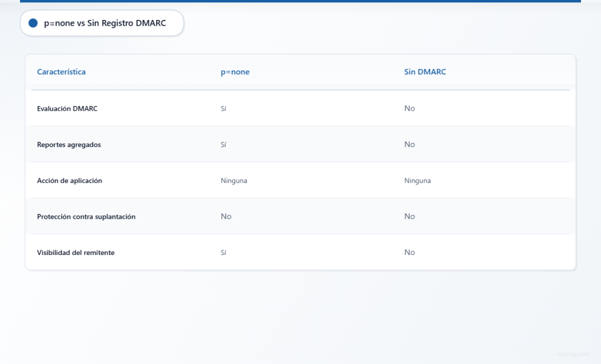Click "Sí" in the Evaluación DMARC row
Screen dimensions: 601x364
click(x=224, y=108)
